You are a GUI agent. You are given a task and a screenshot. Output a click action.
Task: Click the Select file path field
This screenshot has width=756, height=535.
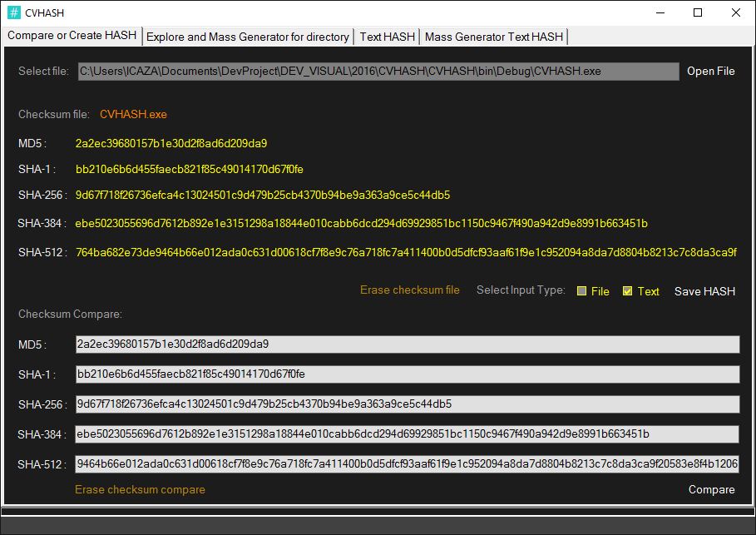click(378, 72)
